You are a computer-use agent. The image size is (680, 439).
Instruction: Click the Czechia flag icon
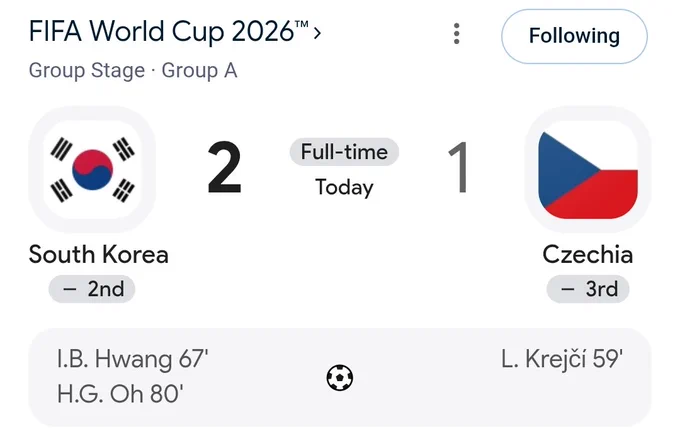[x=588, y=170]
